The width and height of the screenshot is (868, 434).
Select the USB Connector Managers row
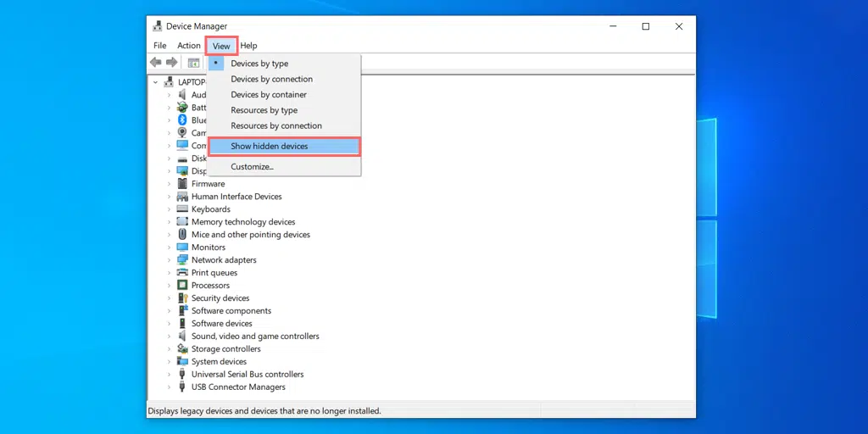[238, 387]
